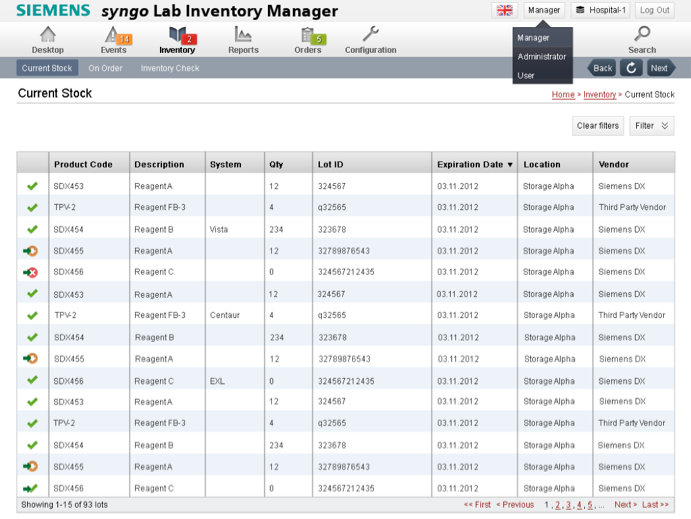Click the green arrow-check status icon in last row

pos(30,488)
